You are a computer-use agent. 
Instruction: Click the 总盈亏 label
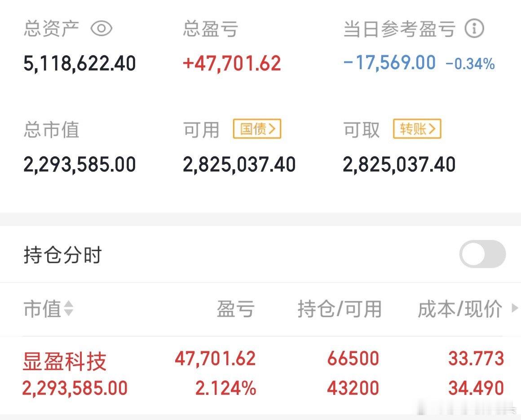point(210,29)
